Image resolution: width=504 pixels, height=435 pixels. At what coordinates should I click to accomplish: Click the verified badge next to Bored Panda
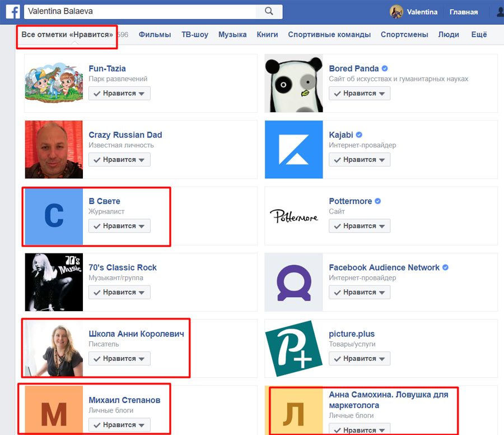pos(384,68)
